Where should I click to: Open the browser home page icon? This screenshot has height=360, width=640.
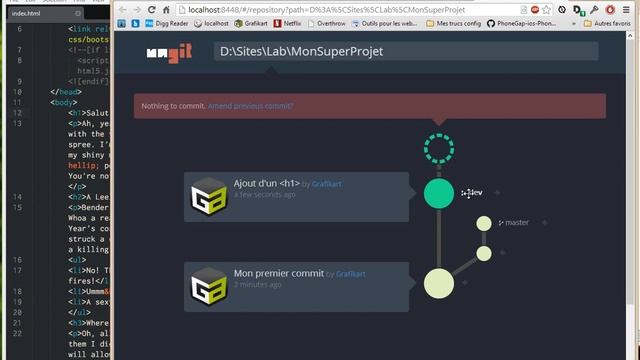[166, 9]
